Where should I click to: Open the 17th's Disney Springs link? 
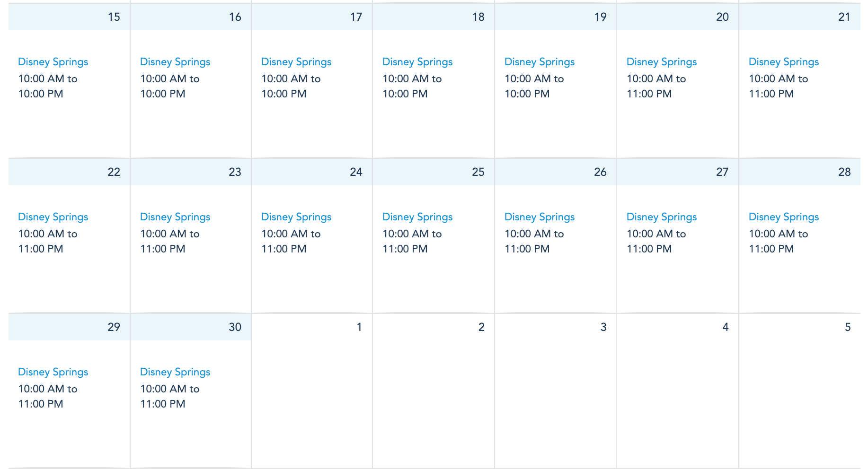point(296,62)
